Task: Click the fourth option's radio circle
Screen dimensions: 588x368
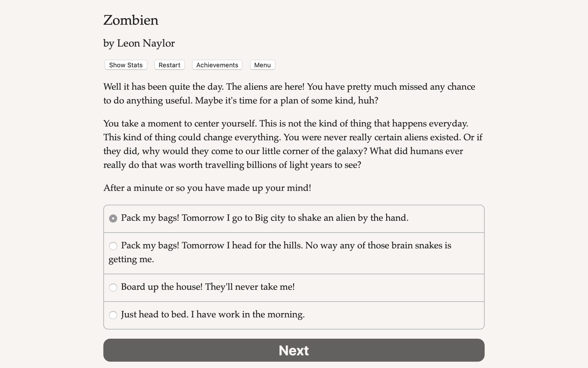Action: (x=113, y=315)
